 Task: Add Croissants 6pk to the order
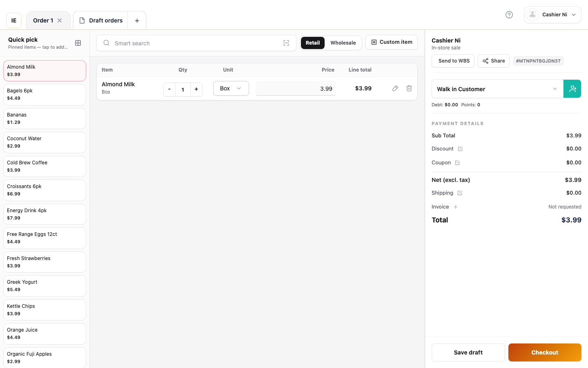point(45,190)
